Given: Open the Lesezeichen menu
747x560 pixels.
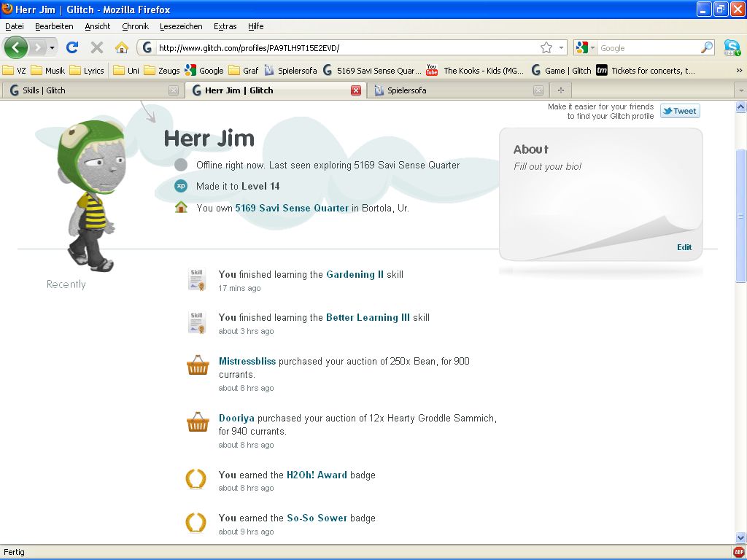Looking at the screenshot, I should pos(181,26).
